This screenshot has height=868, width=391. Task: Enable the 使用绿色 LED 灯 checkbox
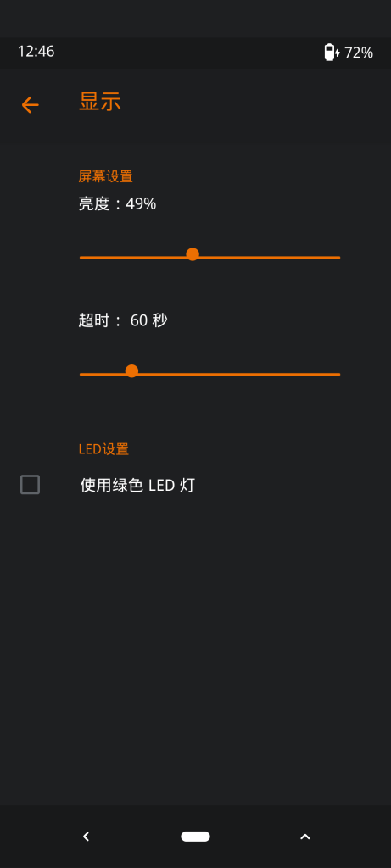coord(30,484)
